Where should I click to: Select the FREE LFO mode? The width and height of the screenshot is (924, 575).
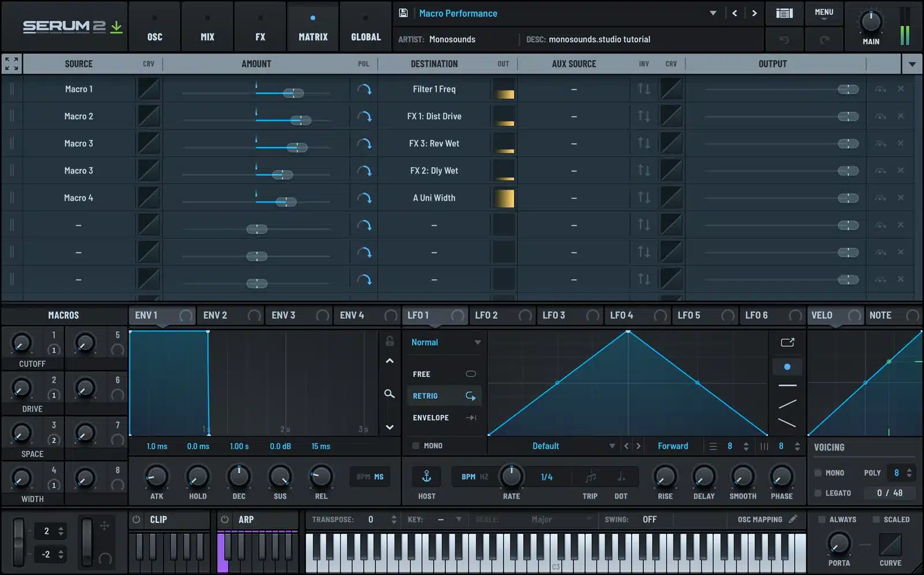tap(444, 374)
